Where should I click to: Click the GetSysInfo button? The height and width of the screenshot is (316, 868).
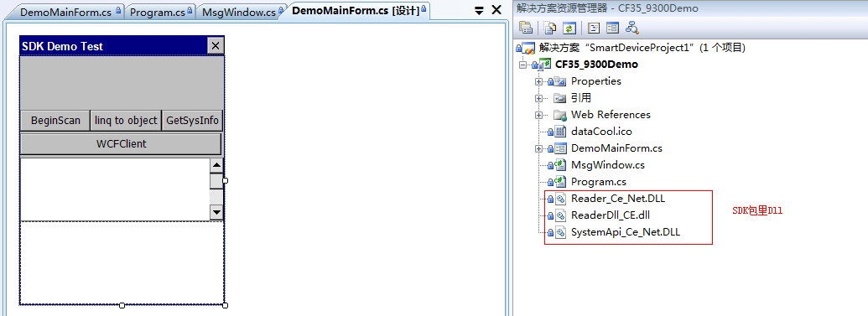click(192, 121)
